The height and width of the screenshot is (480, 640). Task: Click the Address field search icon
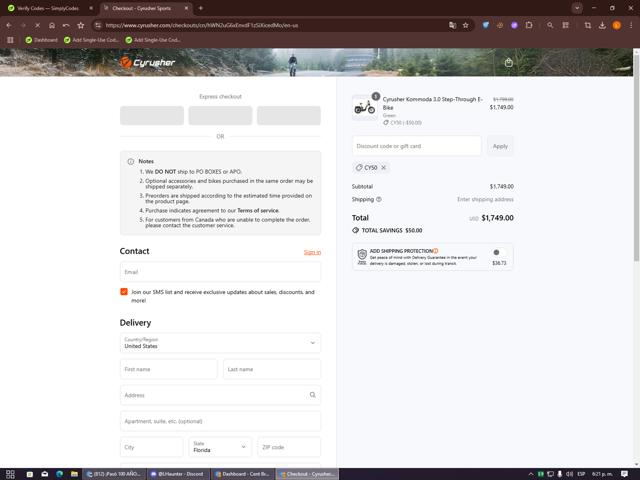click(x=313, y=395)
